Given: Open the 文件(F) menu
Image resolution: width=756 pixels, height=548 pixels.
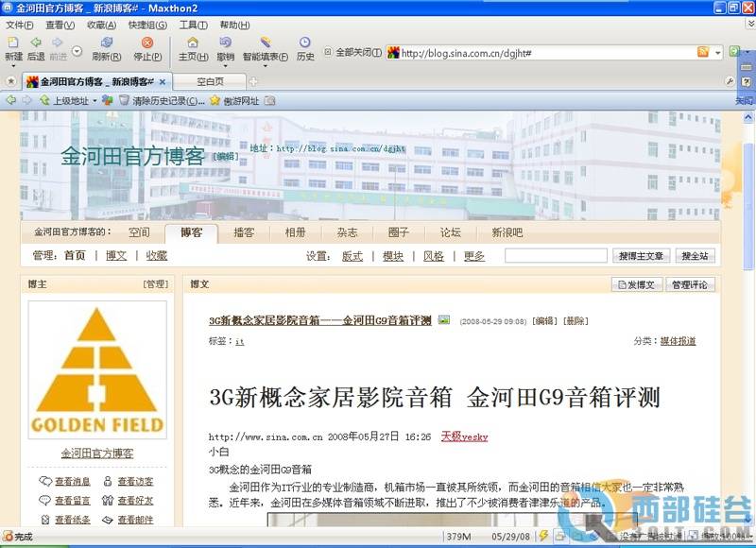Looking at the screenshot, I should (x=19, y=25).
